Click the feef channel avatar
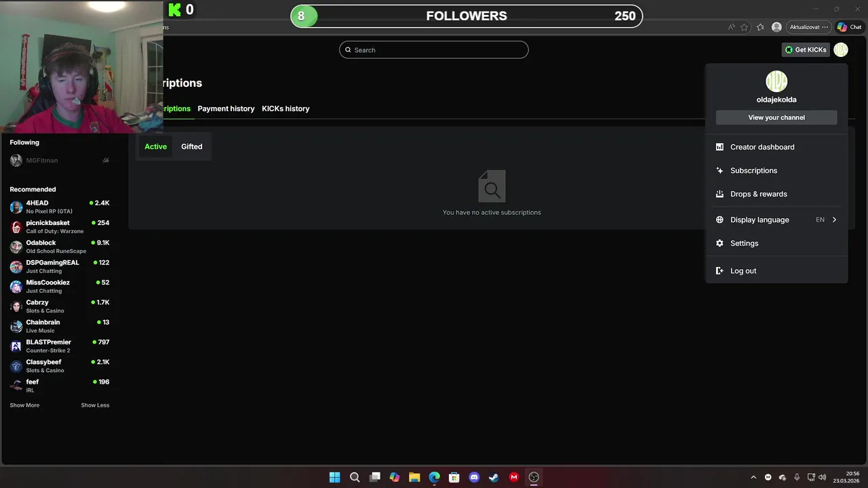The width and height of the screenshot is (868, 488). (x=16, y=386)
